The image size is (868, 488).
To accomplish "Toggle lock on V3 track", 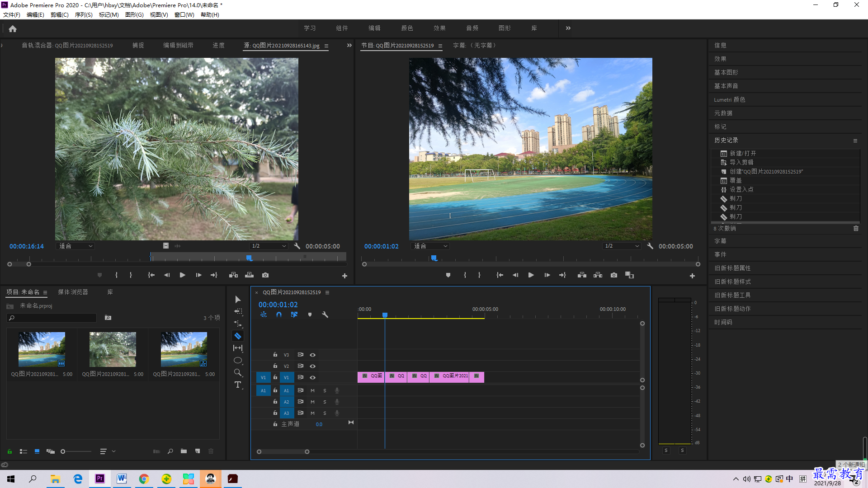I will (275, 355).
